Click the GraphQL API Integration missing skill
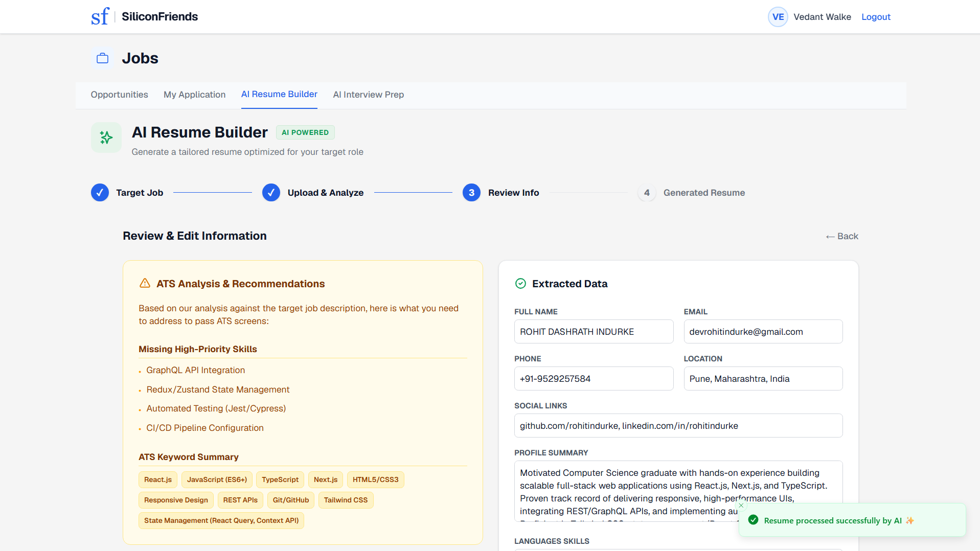 coord(196,370)
